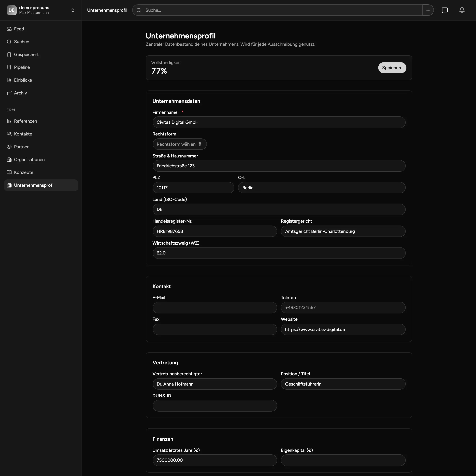476x476 pixels.
Task: Click the Straße & Hausnummer field
Action: [279, 166]
